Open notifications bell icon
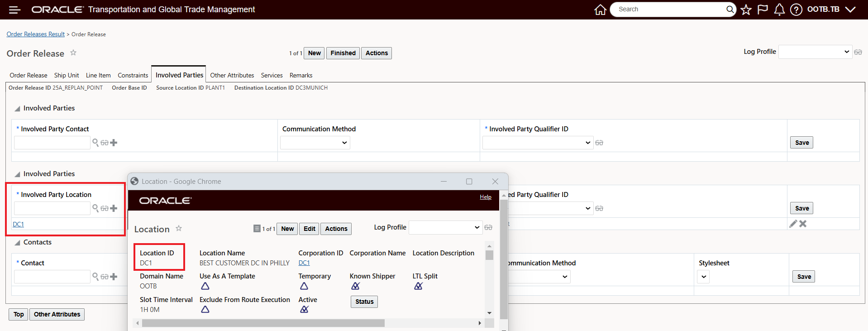Screen dimensions: 868x331 pos(779,10)
